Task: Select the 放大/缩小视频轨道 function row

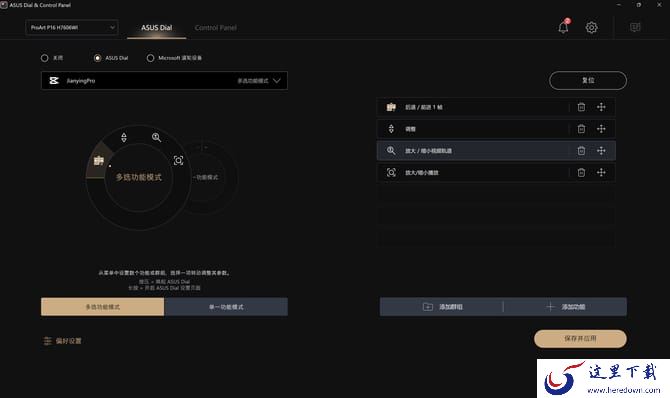Action: (x=496, y=150)
